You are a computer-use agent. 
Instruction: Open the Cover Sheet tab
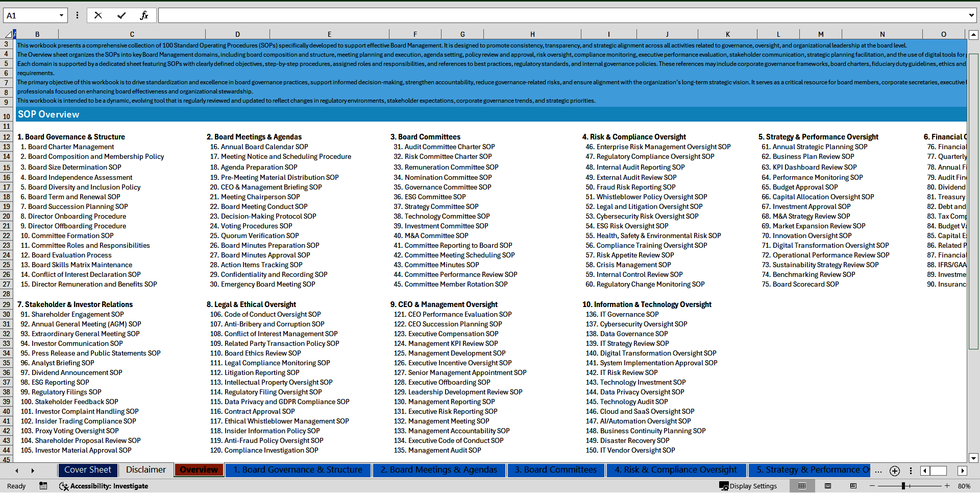click(x=88, y=470)
